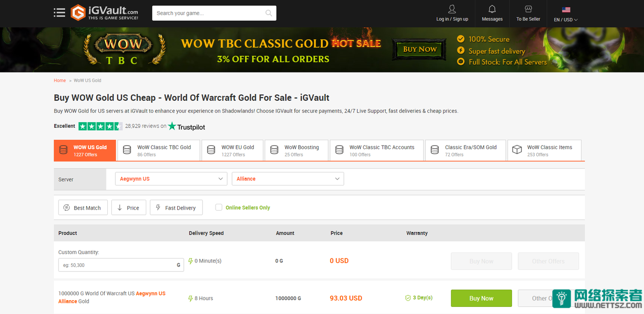The width and height of the screenshot is (644, 314).
Task: Switch to WoW Classic Items tab
Action: click(x=544, y=151)
